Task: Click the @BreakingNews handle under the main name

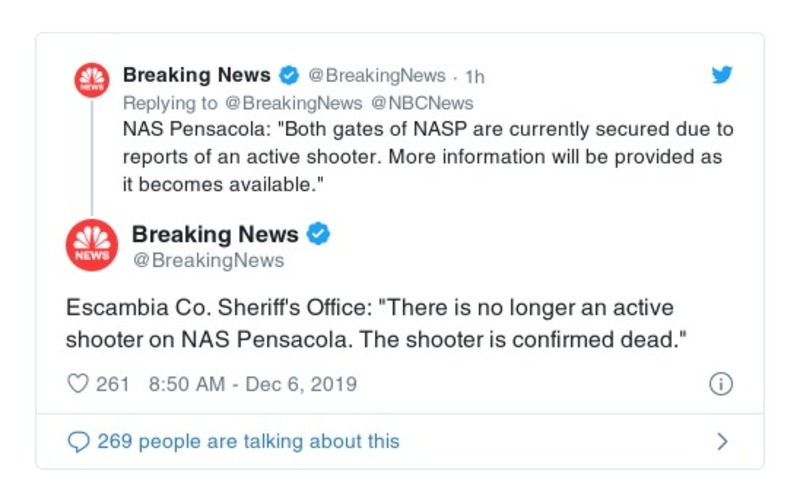Action: [x=208, y=261]
